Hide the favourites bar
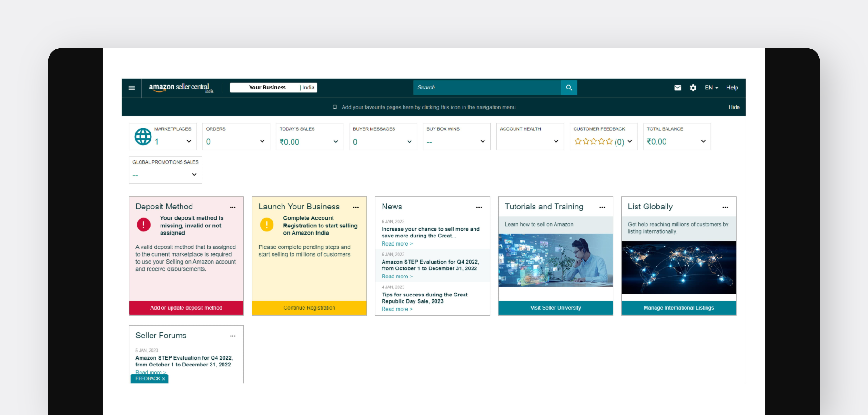This screenshot has width=868, height=415. click(x=734, y=107)
